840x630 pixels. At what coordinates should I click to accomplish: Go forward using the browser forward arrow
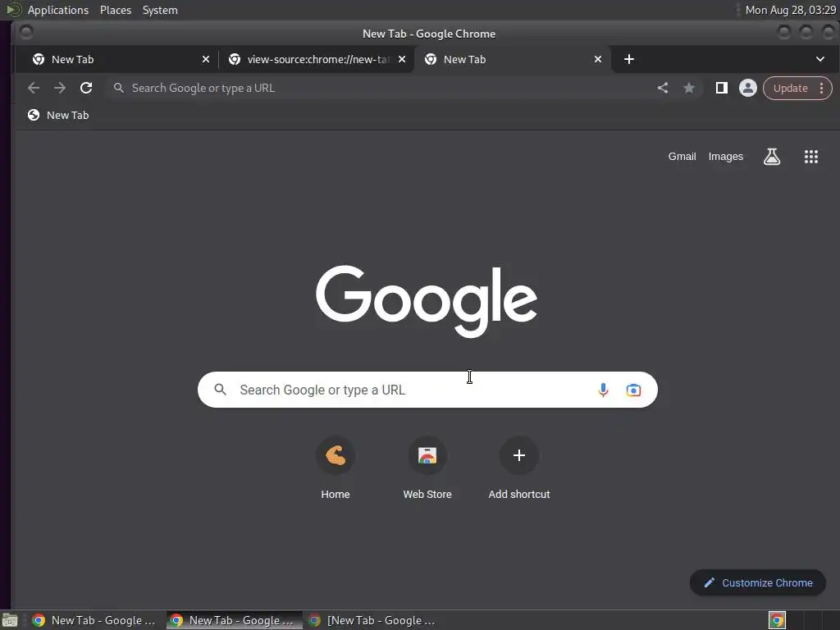click(x=59, y=88)
